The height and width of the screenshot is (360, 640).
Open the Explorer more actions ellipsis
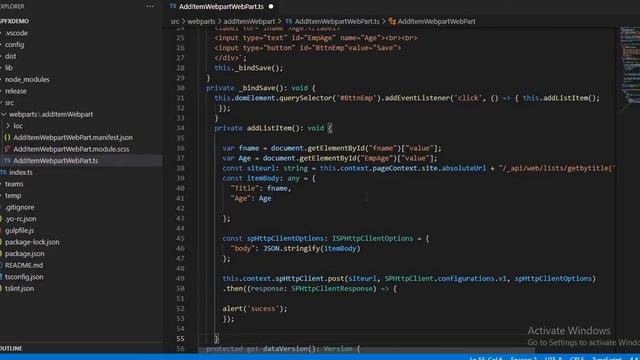150,6
